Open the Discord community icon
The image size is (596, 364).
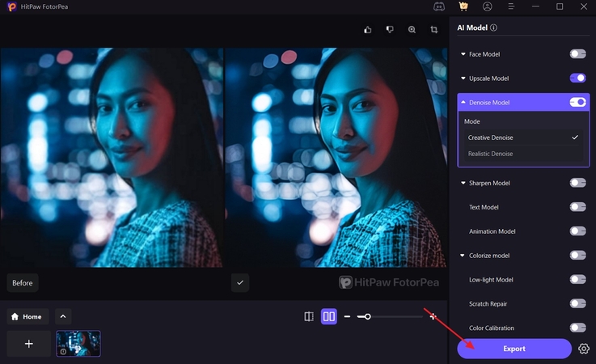pos(439,6)
